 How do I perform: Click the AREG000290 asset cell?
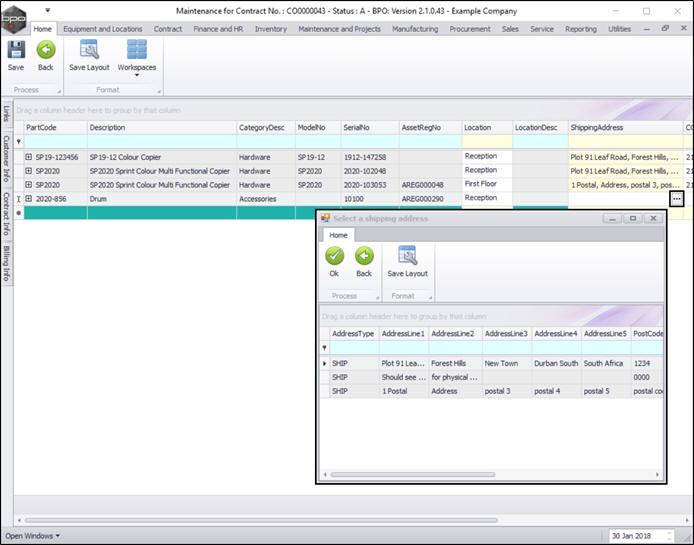tap(430, 199)
